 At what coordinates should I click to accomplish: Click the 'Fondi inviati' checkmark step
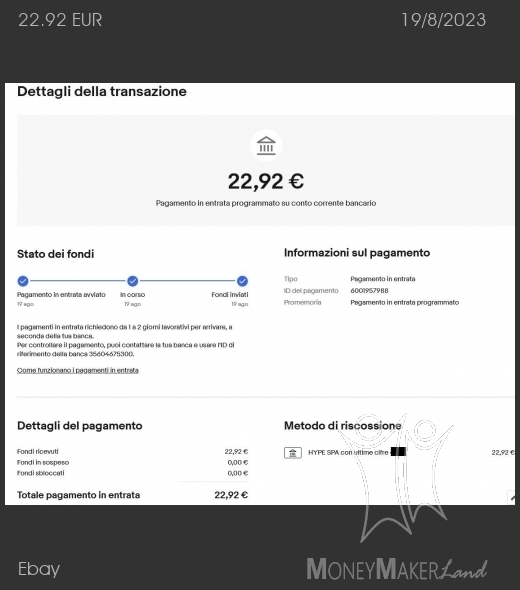click(x=242, y=281)
